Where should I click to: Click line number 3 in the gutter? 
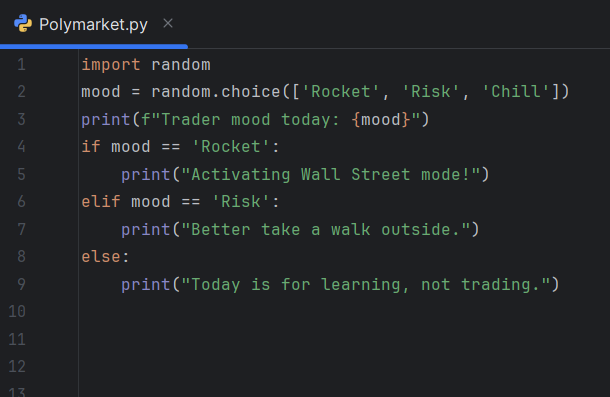pos(21,119)
